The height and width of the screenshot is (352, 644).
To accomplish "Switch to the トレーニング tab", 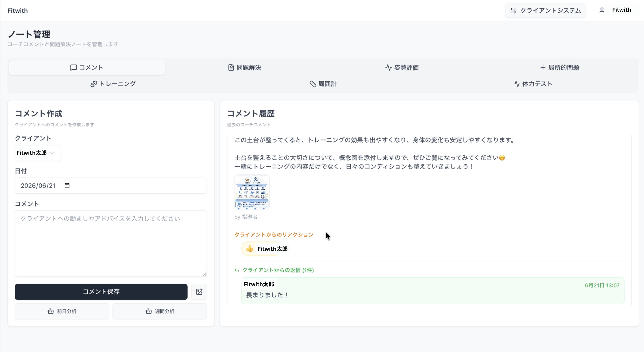I will [x=113, y=84].
